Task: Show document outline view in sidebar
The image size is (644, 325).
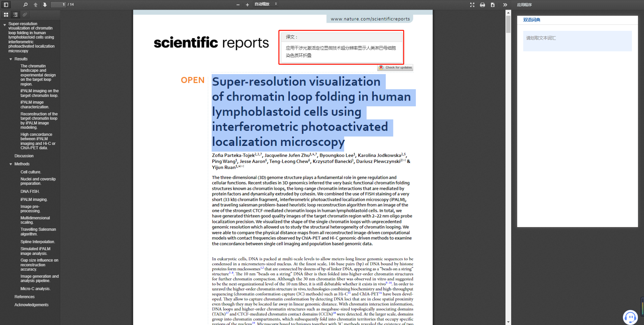Action: pyautogui.click(x=15, y=15)
